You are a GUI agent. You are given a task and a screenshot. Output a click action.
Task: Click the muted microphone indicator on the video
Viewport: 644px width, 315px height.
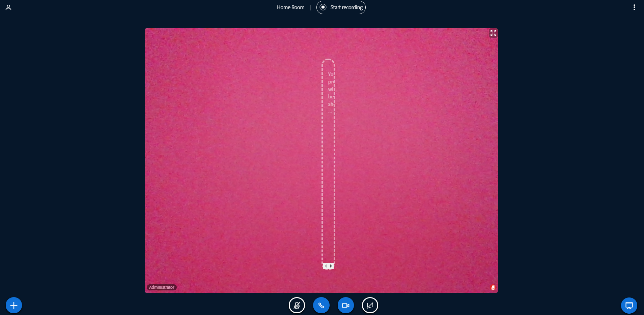click(x=493, y=287)
